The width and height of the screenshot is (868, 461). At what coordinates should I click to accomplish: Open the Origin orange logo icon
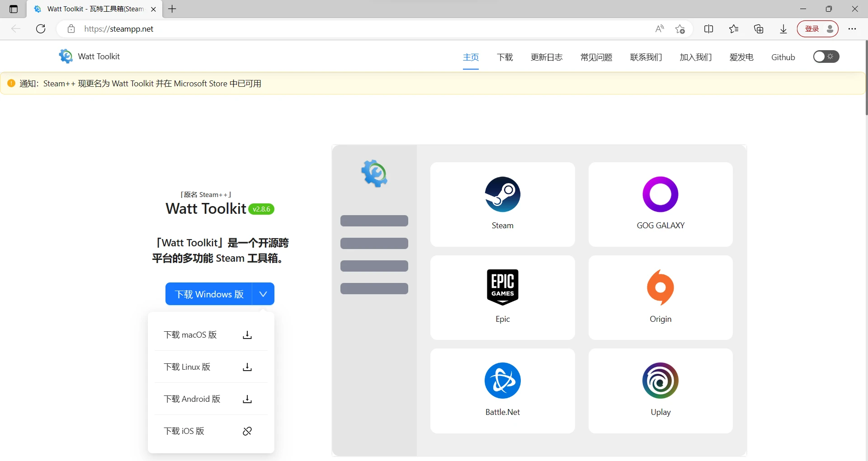point(660,287)
